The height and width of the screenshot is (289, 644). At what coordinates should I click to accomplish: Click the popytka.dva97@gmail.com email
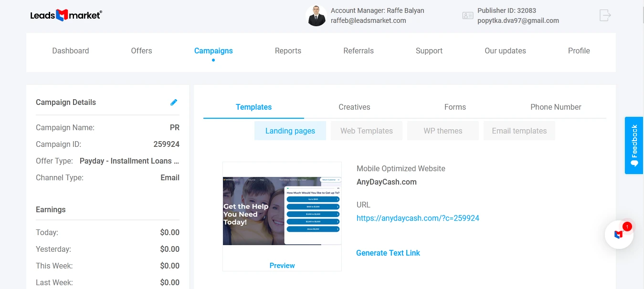click(x=518, y=21)
